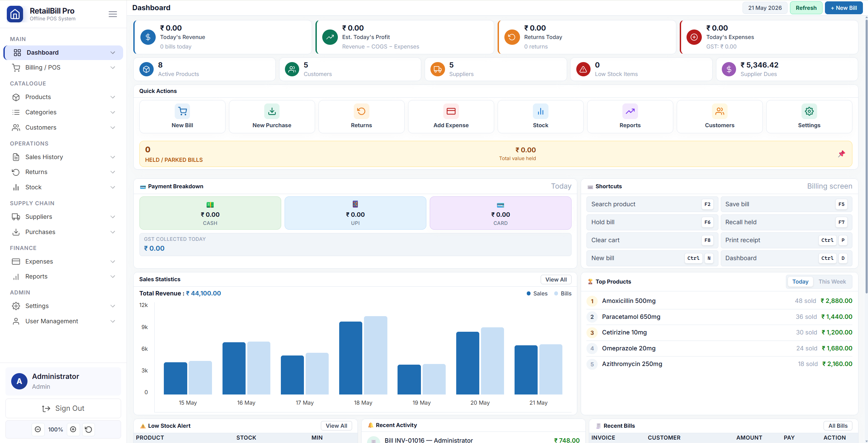Open Stock quick action bar-chart icon
868x443 pixels.
[541, 111]
